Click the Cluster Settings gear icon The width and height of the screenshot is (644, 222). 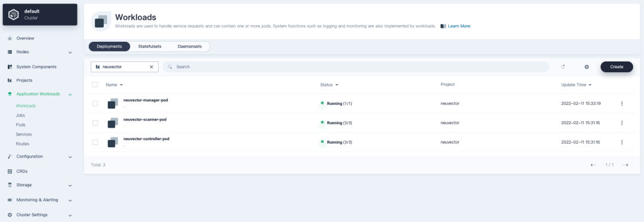10,215
